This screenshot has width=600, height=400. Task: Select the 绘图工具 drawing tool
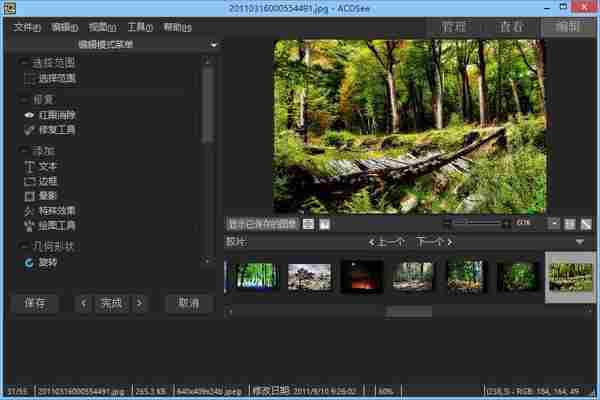point(54,226)
